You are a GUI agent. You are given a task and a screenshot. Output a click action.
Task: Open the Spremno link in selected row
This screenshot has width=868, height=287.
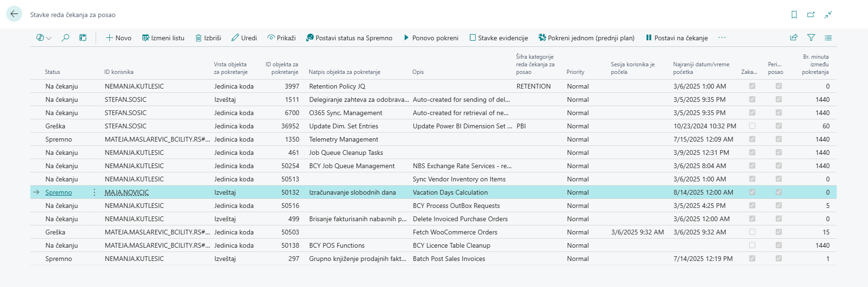coord(59,192)
